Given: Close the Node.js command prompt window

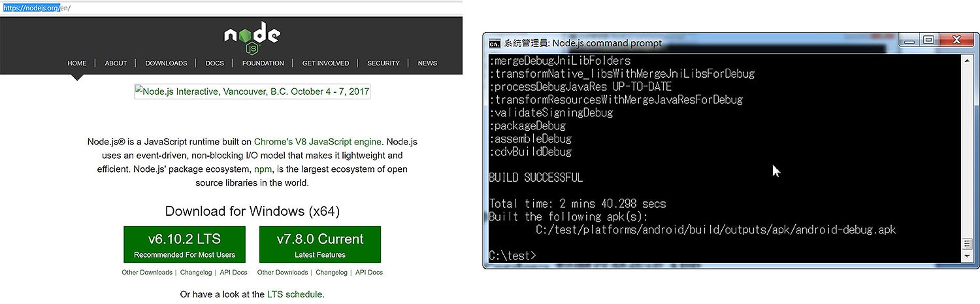Looking at the screenshot, I should tap(956, 41).
